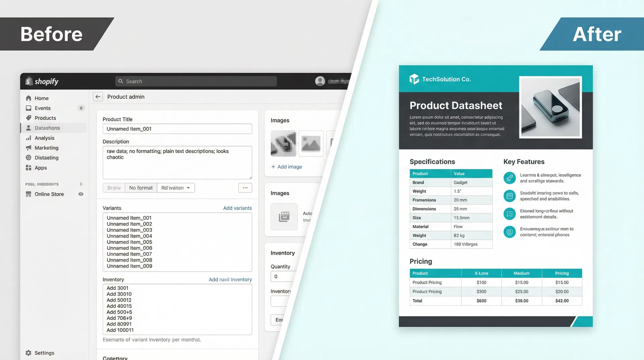Toggle Online Store visibility with the eye icon
The width and height of the screenshot is (644, 360).
(80, 194)
